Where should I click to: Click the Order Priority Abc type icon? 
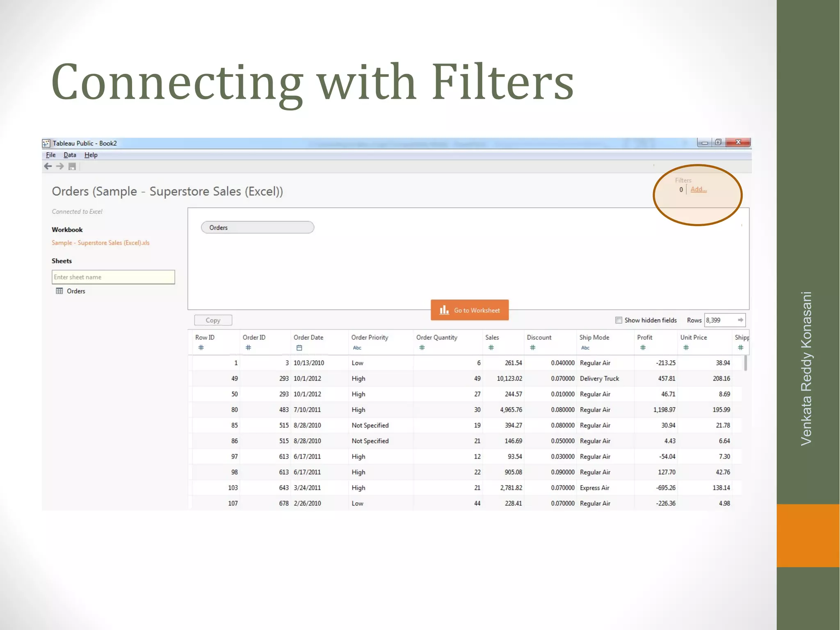pos(357,348)
